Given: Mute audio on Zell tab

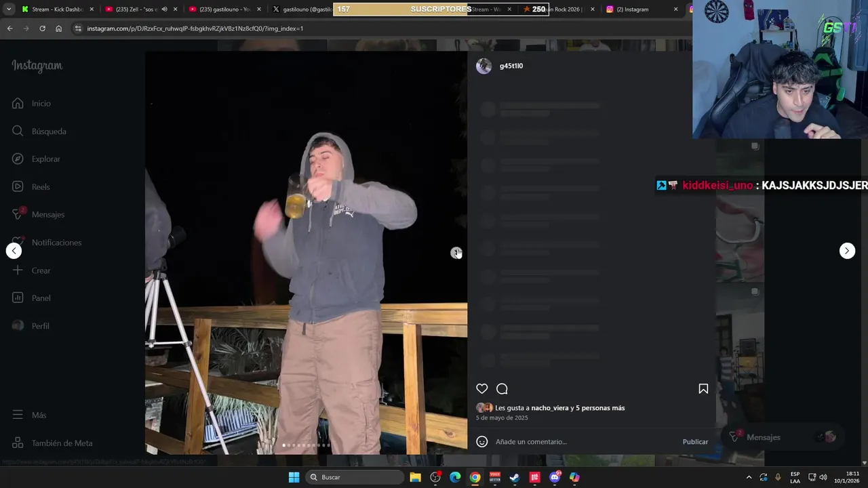Looking at the screenshot, I should (x=164, y=9).
